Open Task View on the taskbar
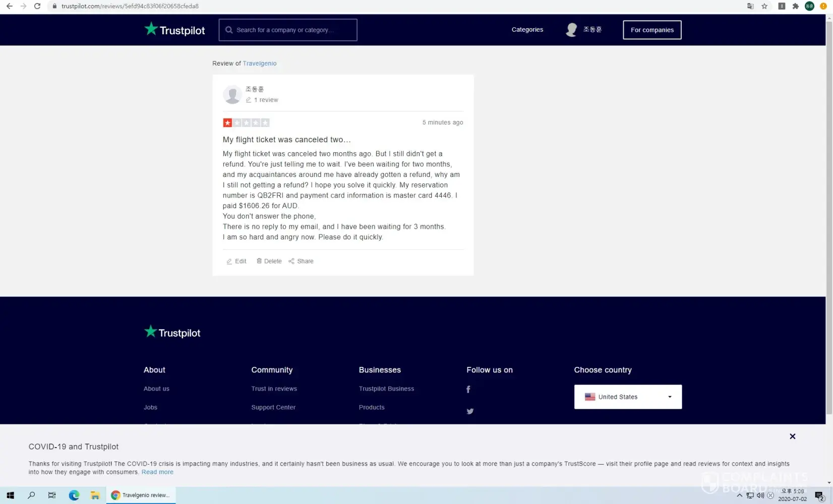This screenshot has width=833, height=504. tap(52, 495)
